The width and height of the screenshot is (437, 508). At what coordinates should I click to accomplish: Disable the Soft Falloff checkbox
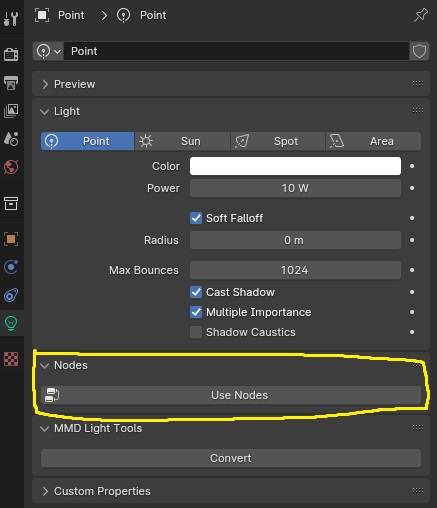(x=196, y=218)
